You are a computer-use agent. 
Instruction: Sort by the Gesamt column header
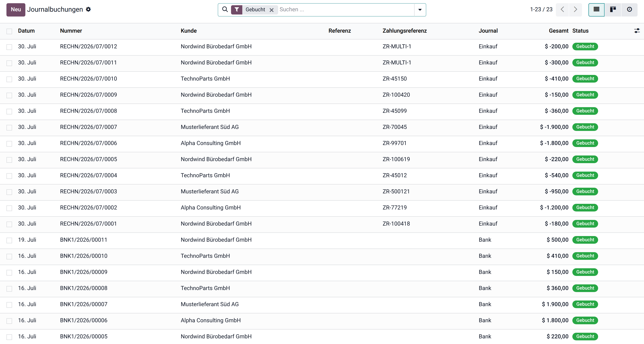tap(558, 31)
